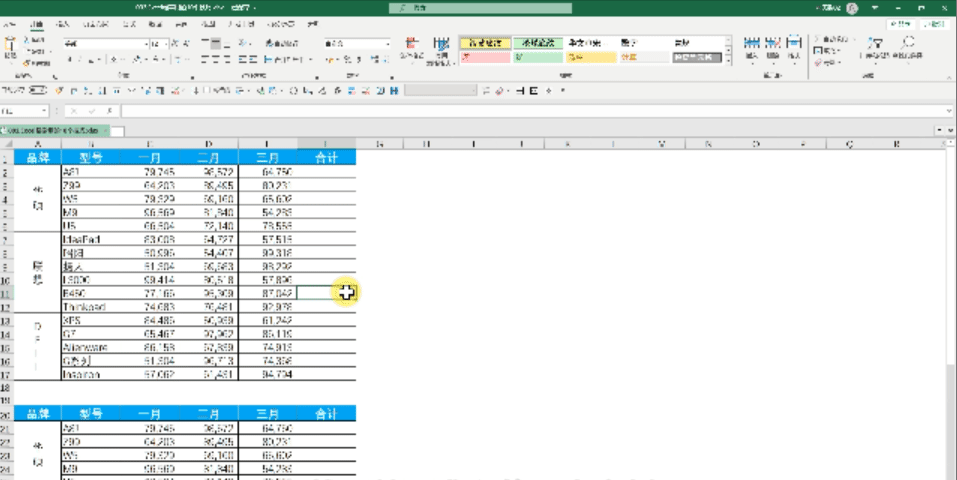Toggle Merge and Center
The width and height of the screenshot is (957, 480).
coord(284,59)
